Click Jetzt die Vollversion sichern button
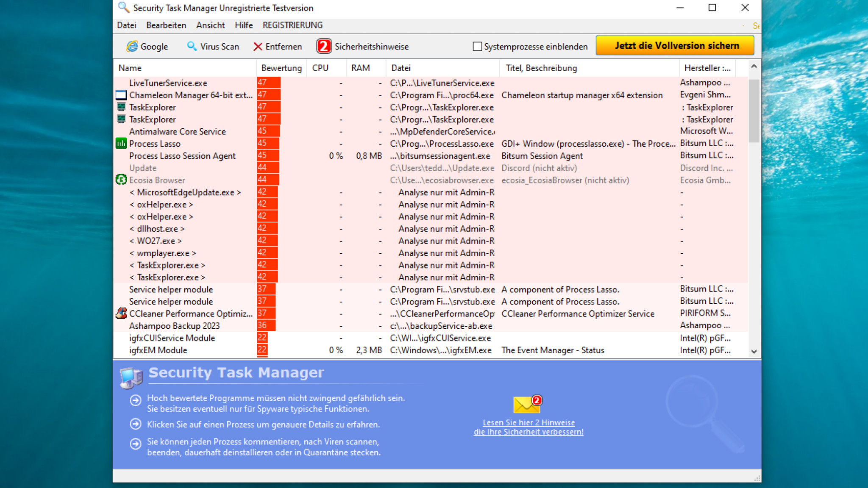This screenshot has height=488, width=868. pos(675,46)
